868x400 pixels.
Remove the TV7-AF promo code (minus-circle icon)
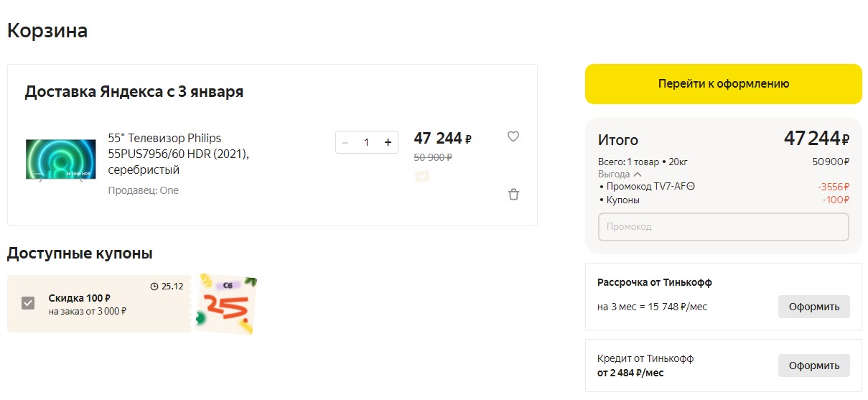point(691,187)
